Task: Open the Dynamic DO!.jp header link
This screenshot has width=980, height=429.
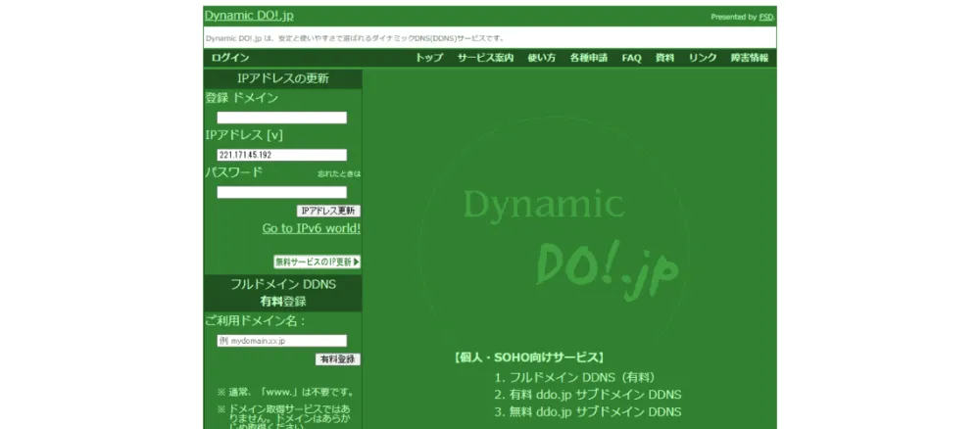Action: point(249,16)
